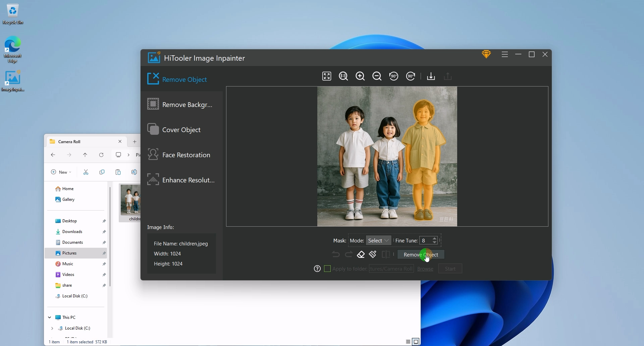Select the mask eraser tool

[361, 254]
